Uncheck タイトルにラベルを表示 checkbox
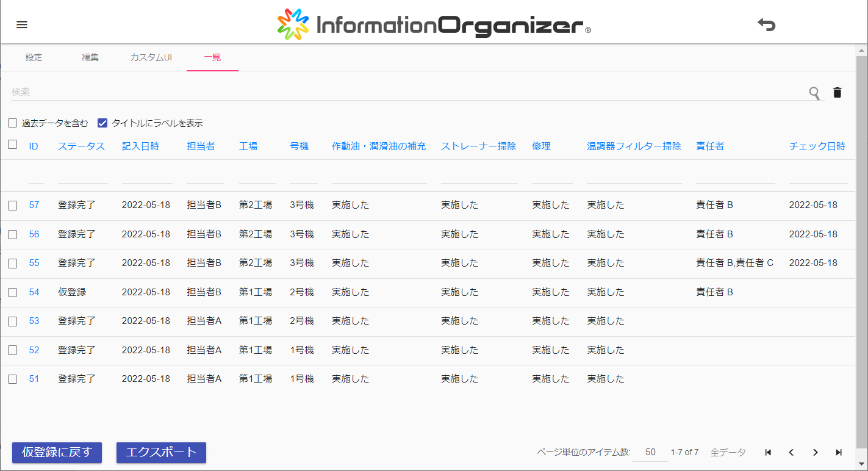Viewport: 868px width, 471px height. coord(102,123)
